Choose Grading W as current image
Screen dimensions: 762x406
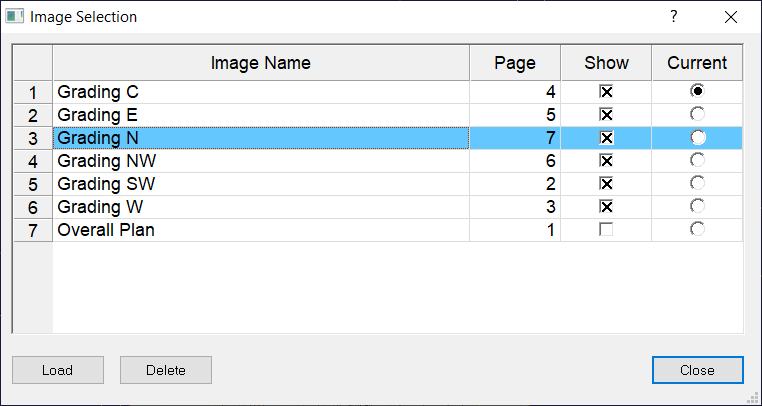pyautogui.click(x=697, y=206)
